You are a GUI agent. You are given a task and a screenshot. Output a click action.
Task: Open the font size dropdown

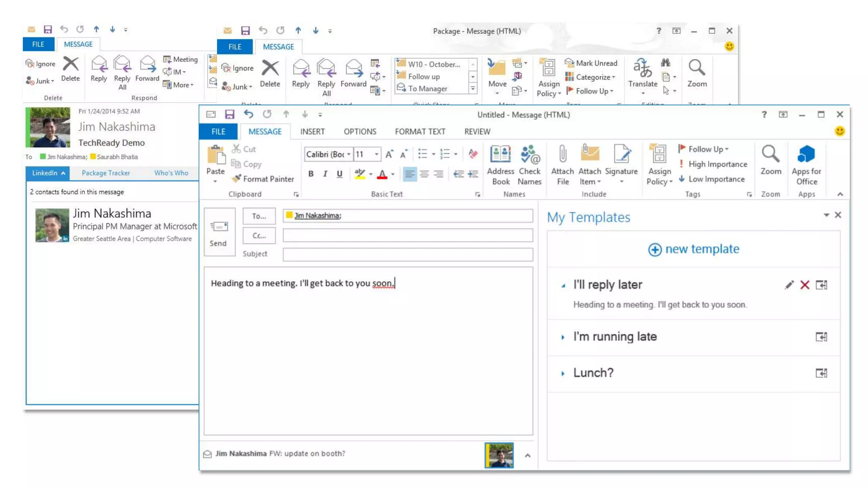[x=376, y=154]
